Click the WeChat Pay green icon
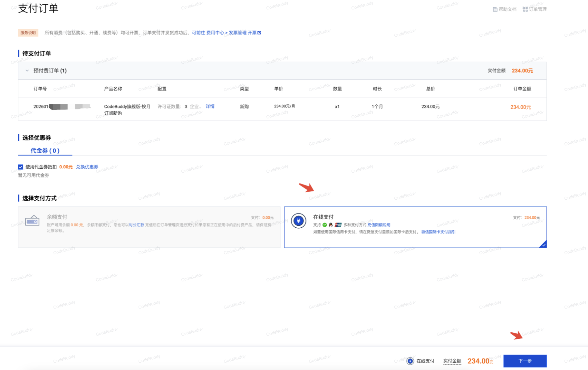 tap(325, 225)
